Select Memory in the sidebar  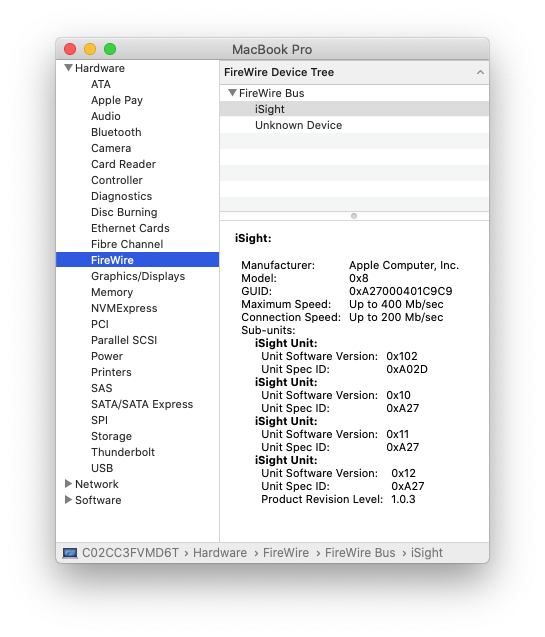[x=112, y=292]
